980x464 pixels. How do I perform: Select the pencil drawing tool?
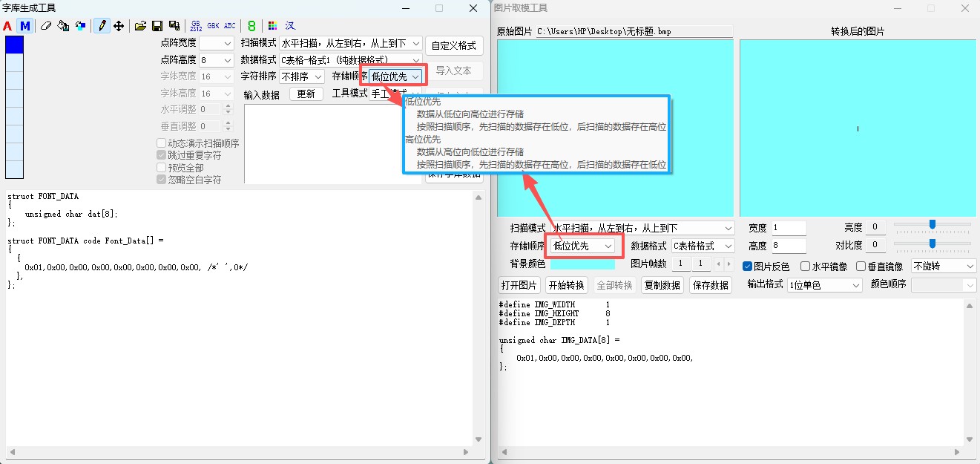(102, 25)
